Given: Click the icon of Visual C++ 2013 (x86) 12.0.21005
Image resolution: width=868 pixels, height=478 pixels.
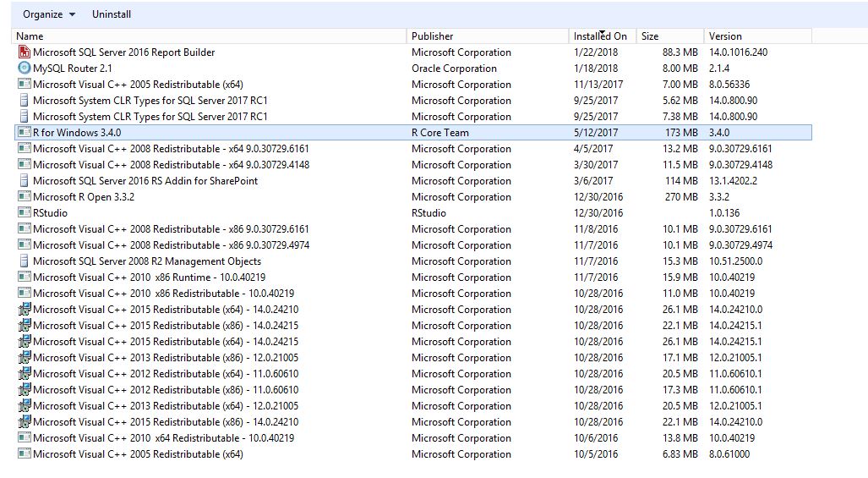Looking at the screenshot, I should [24, 357].
